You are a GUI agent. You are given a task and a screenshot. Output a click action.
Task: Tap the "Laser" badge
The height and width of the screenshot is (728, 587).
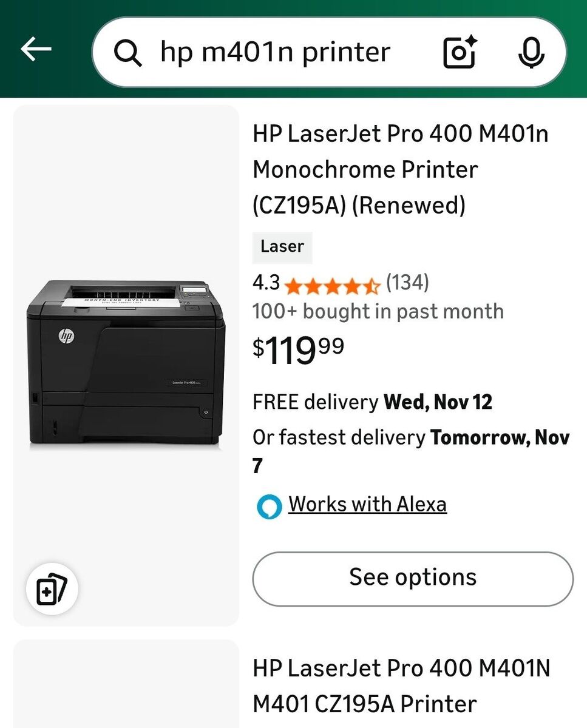coord(282,247)
